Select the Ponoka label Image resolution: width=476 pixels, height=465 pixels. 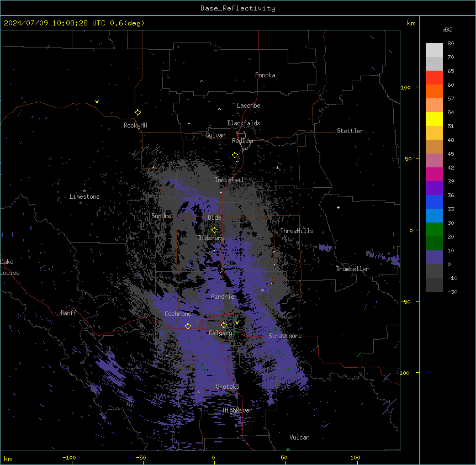pyautogui.click(x=265, y=75)
